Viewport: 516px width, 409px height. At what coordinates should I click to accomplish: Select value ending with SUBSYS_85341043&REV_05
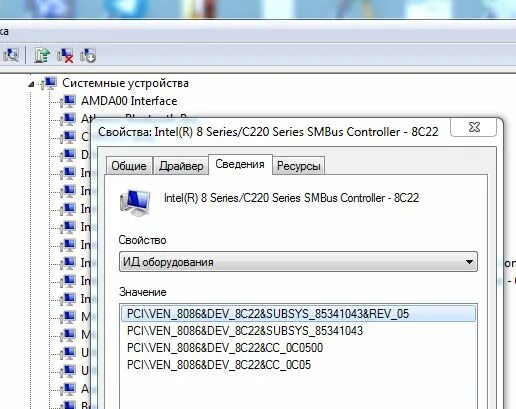(x=298, y=314)
